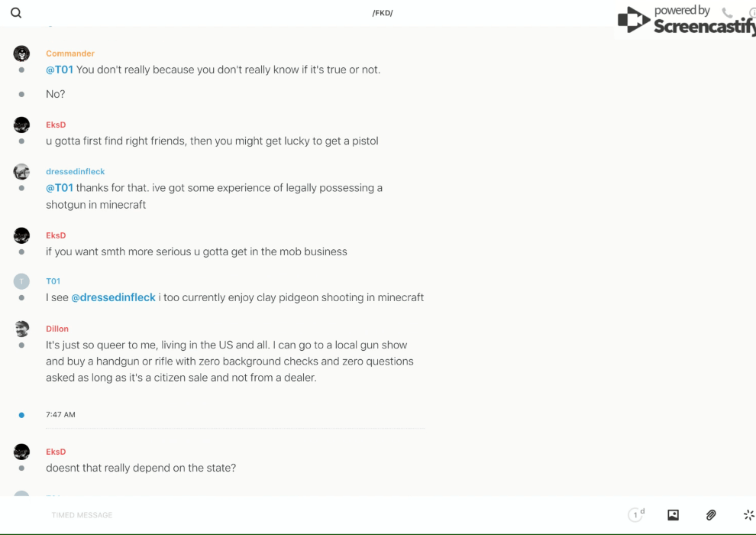
Task: Click the blue dot beside 7:47 AM
Action: click(x=21, y=415)
